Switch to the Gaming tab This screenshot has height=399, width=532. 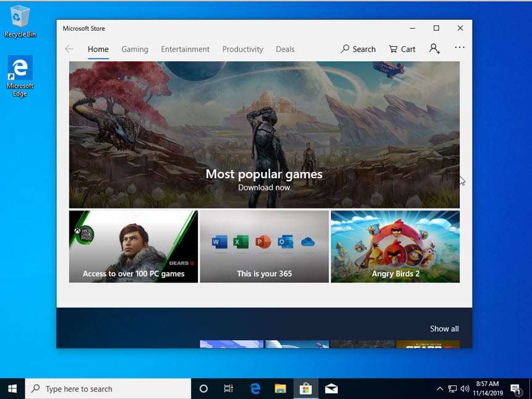tap(135, 49)
